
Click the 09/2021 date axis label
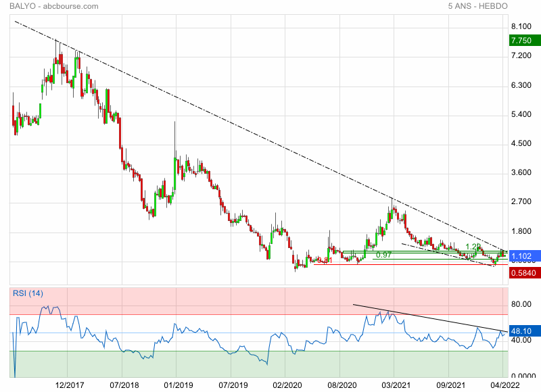point(450,385)
